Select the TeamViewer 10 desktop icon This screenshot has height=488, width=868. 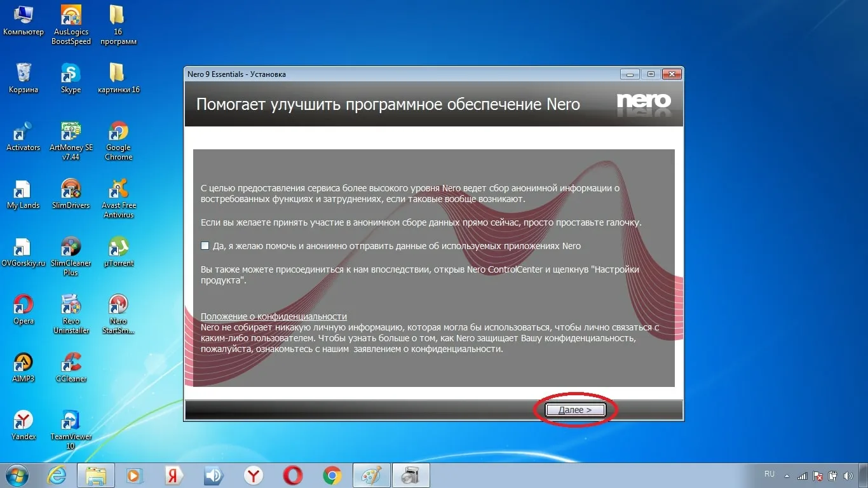coord(71,422)
